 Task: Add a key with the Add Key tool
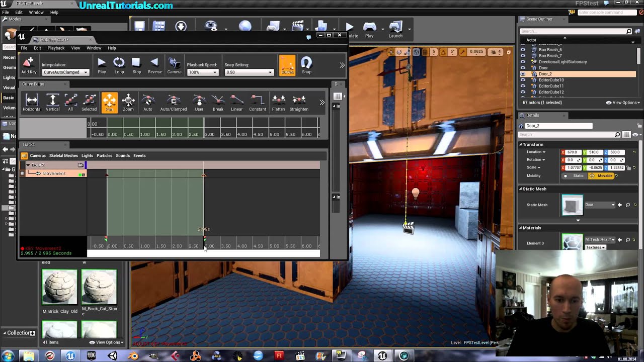click(29, 65)
